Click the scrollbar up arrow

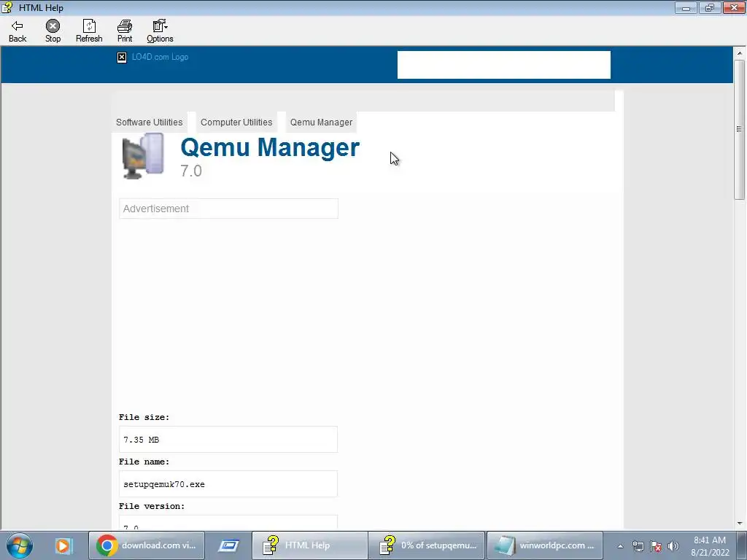click(x=740, y=52)
